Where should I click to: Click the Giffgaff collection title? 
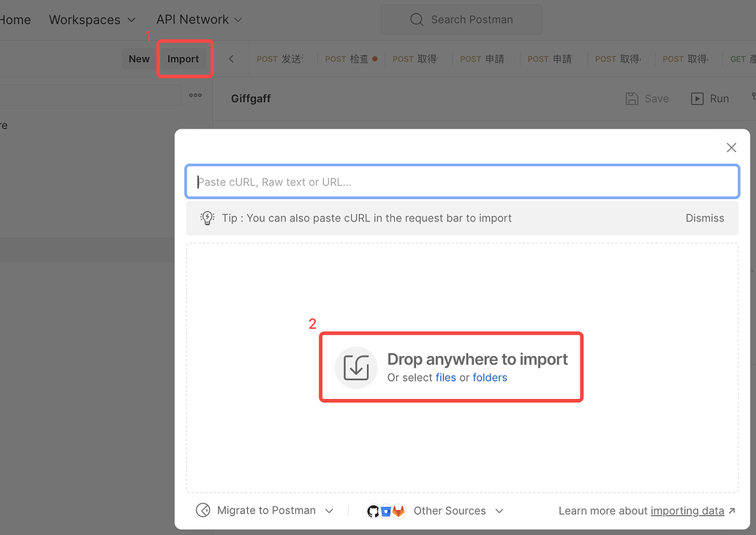[x=251, y=99]
